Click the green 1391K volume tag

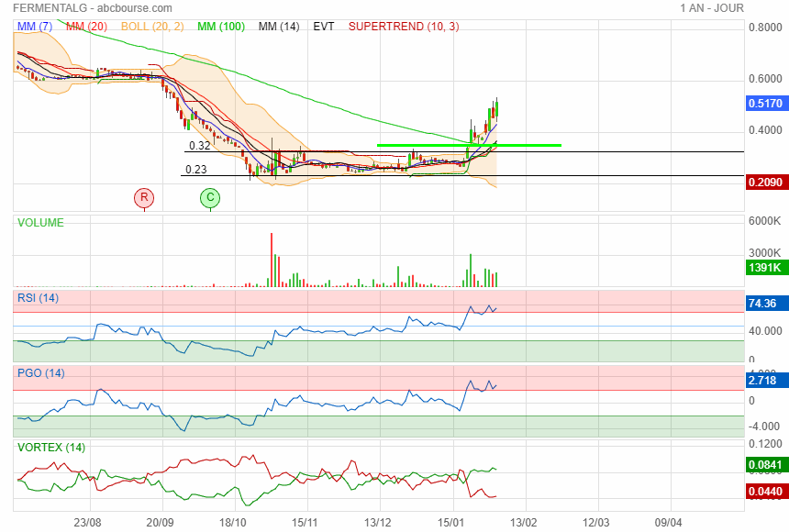pos(765,267)
